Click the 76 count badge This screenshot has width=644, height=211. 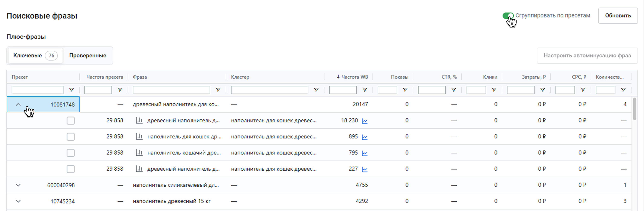(x=51, y=55)
